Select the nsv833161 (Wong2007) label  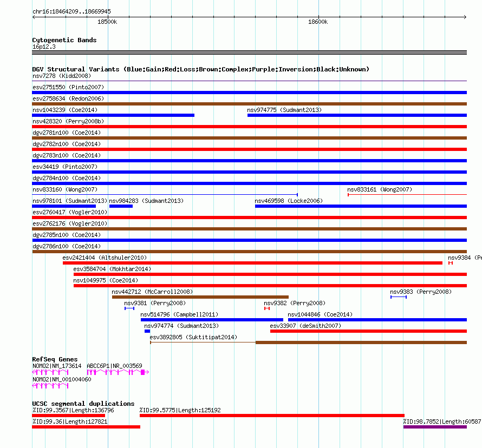click(x=380, y=189)
